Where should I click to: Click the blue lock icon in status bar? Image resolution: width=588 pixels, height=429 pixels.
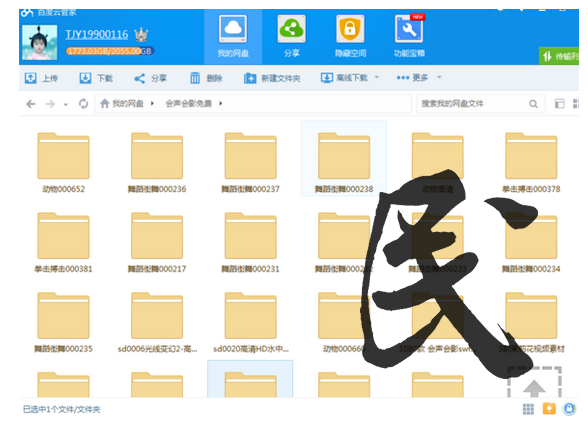pyautogui.click(x=569, y=408)
